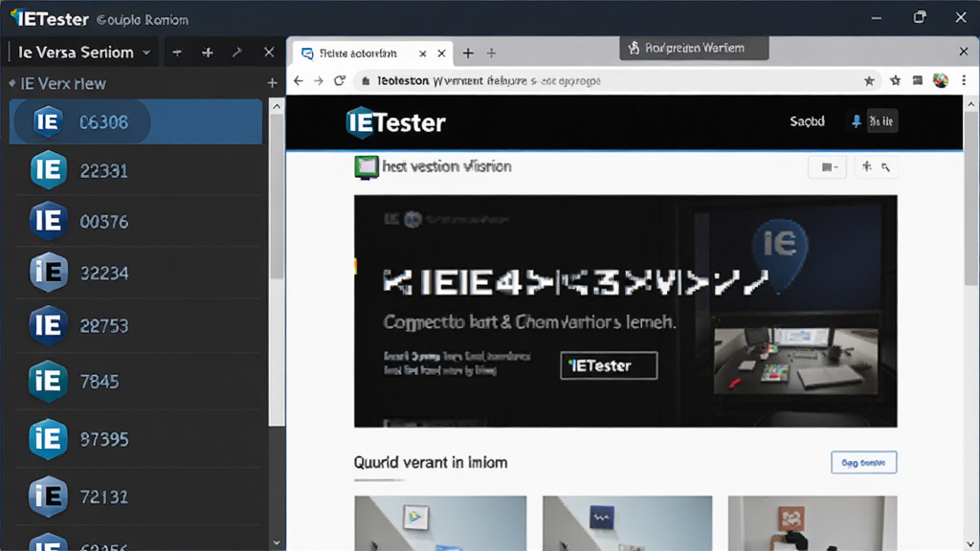Click the filled star inside address bar
Image resolution: width=980 pixels, height=551 pixels.
(x=869, y=80)
